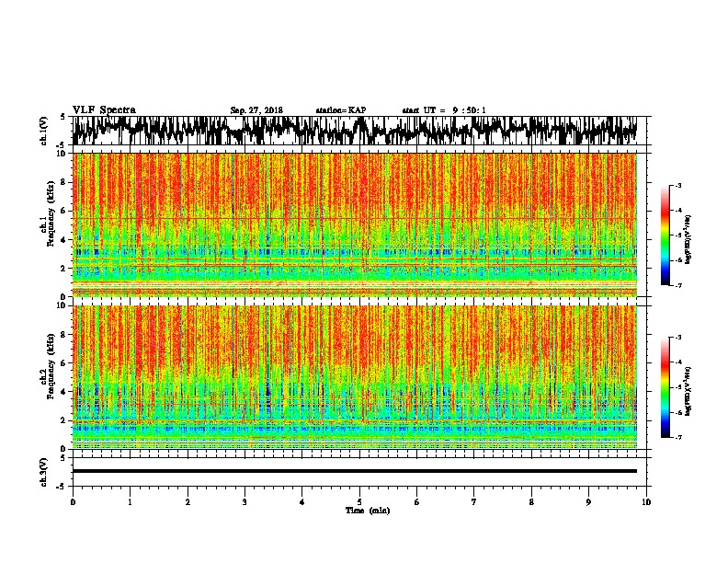This screenshot has height=563, width=728.
Task: Click time axis tick label "1"
Action: pyautogui.click(x=130, y=502)
